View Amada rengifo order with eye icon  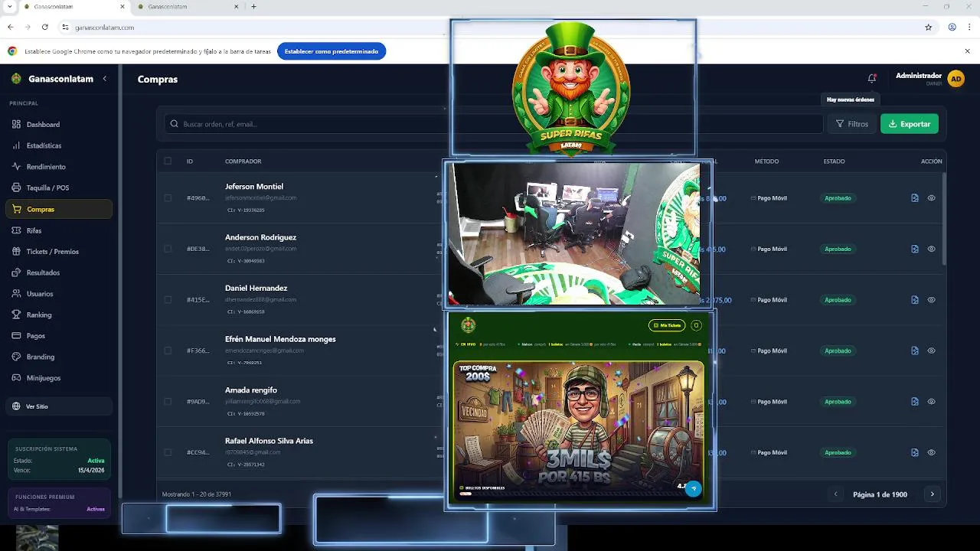pyautogui.click(x=932, y=402)
